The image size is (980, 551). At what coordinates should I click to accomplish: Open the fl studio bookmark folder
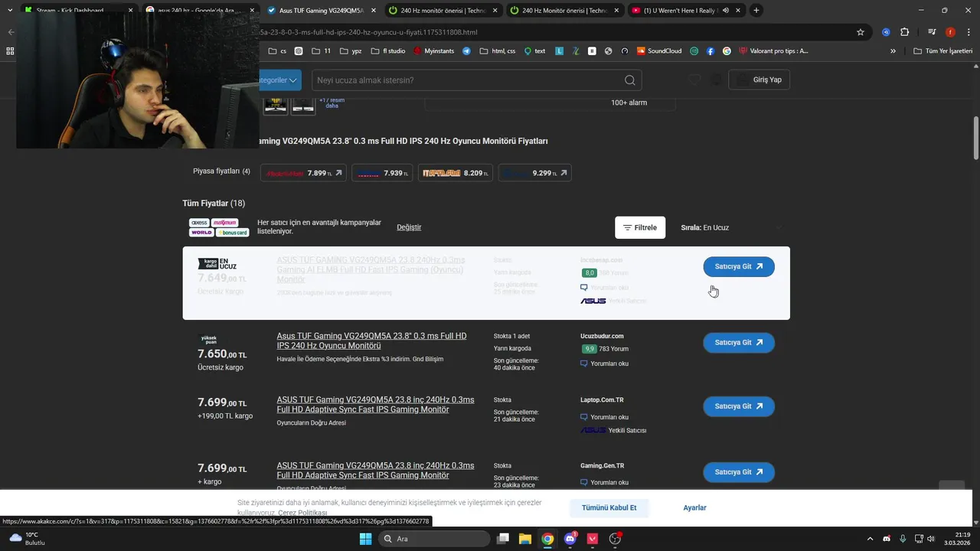(x=388, y=51)
